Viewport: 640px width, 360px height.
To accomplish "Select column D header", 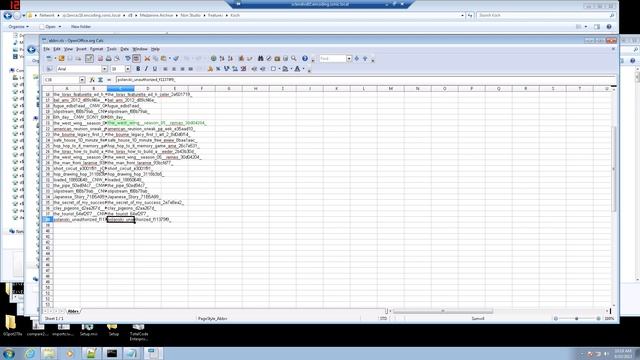I will click(148, 89).
